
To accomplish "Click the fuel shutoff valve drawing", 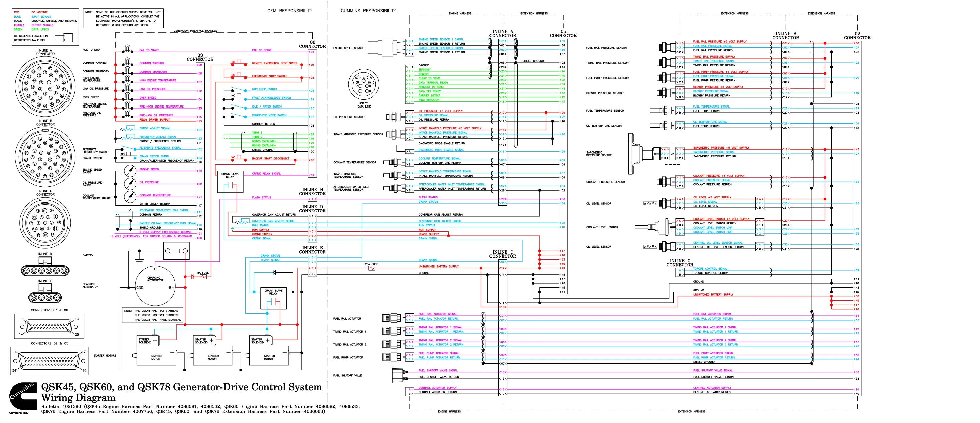I will 398,375.
